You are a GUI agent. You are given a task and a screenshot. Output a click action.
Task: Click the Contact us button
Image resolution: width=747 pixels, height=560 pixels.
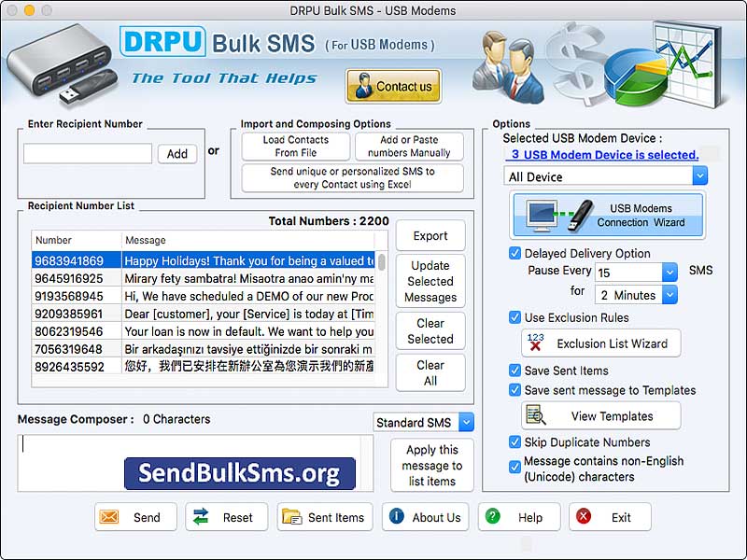point(393,86)
